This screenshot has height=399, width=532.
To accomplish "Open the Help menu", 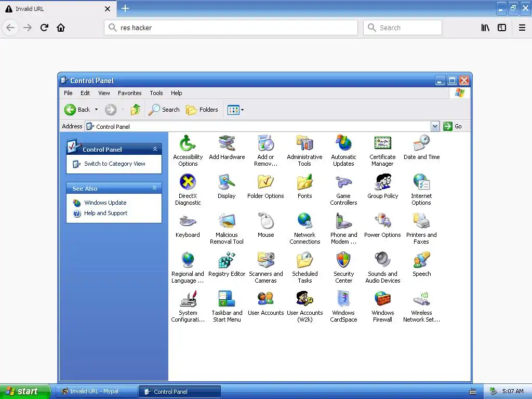I will [x=176, y=93].
